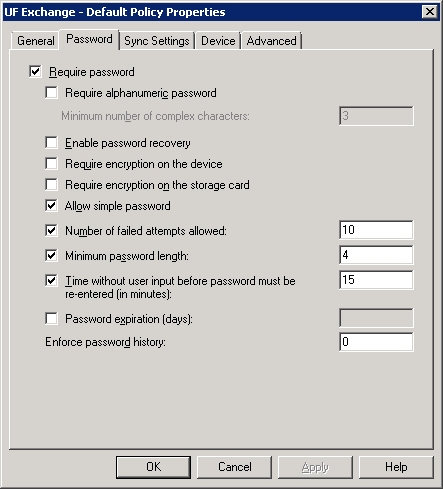Toggle Time without user input checkbox

(x=51, y=281)
